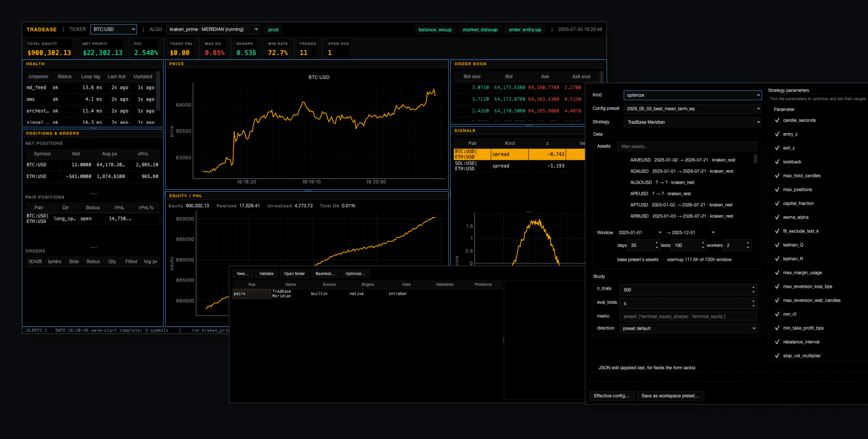Select the SOL:USD|ETH:USD signal row

pos(519,166)
